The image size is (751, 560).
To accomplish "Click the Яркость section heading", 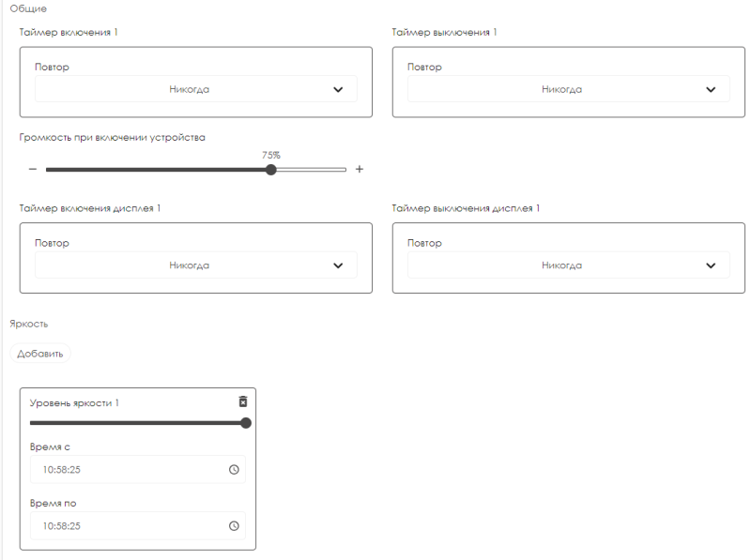I will point(29,324).
